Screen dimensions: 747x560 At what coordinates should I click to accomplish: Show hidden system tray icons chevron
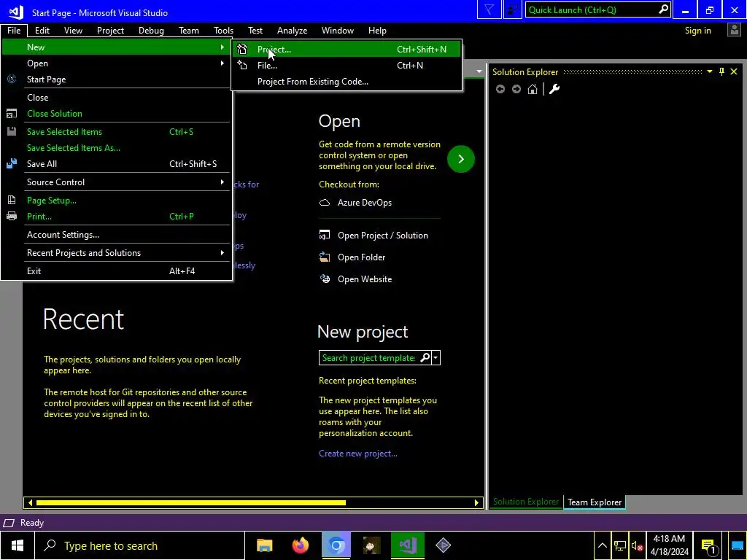(602, 545)
